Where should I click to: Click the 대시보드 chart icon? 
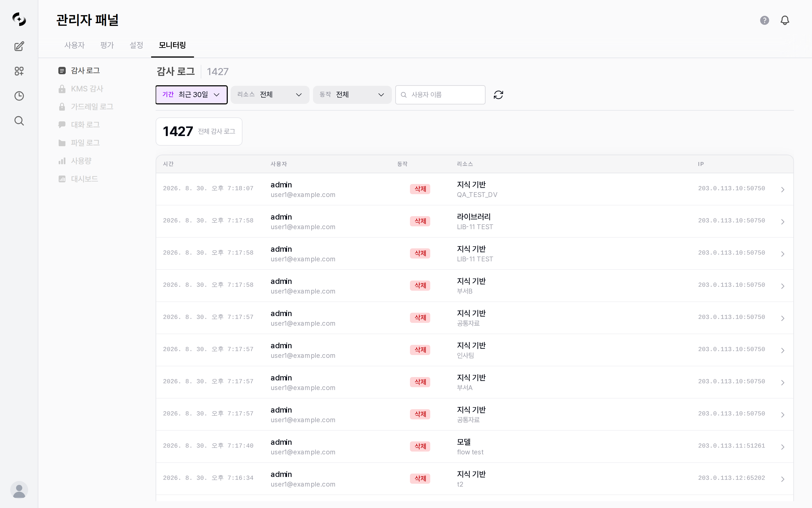tap(62, 179)
